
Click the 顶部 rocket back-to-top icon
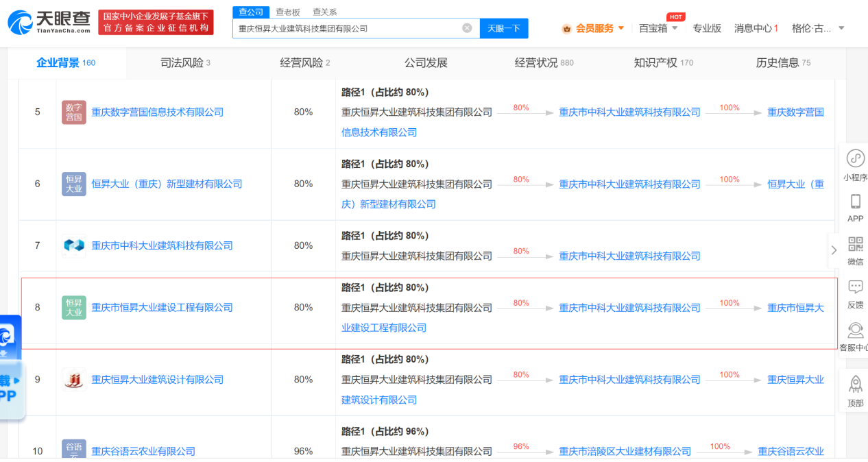coord(855,385)
